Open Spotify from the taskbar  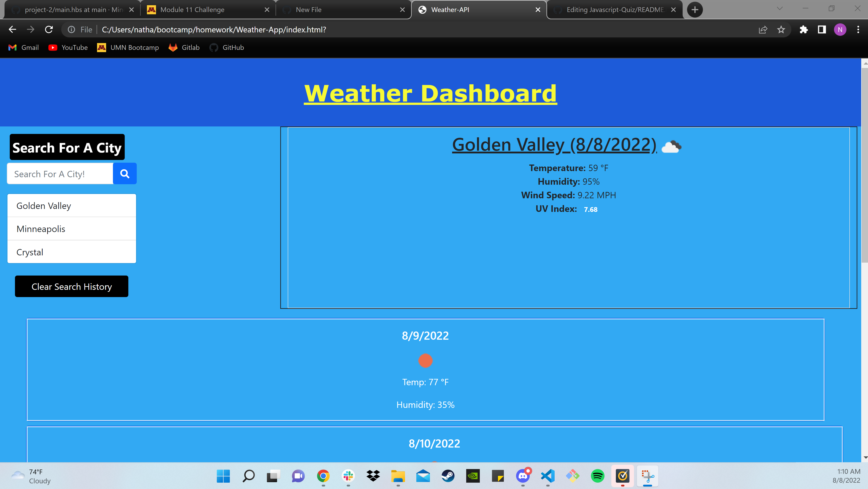[597, 476]
